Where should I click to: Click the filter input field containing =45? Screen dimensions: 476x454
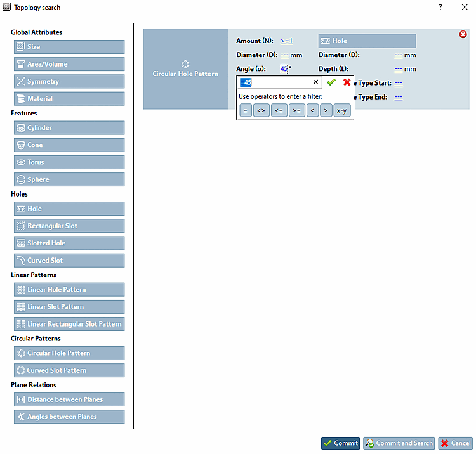coord(275,82)
